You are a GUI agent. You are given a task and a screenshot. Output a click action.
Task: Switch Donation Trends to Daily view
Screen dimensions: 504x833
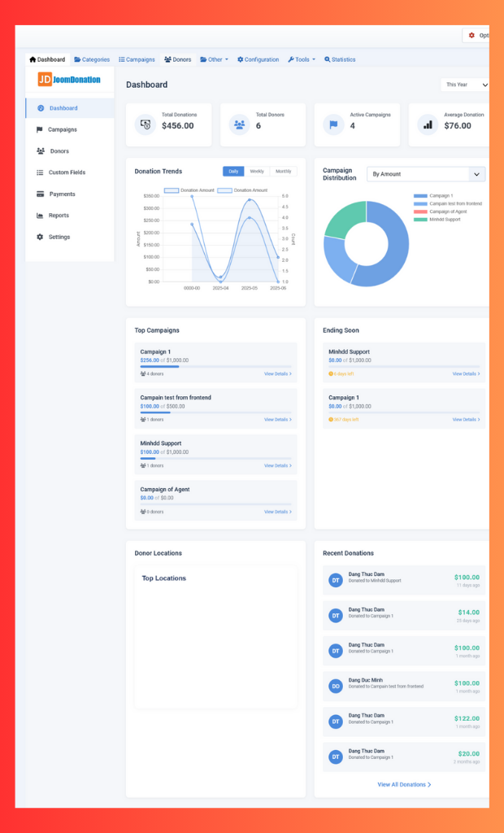pyautogui.click(x=233, y=172)
